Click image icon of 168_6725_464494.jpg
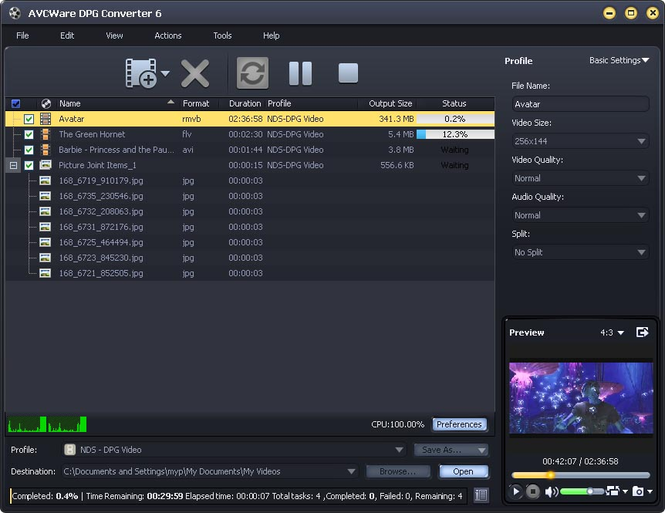The width and height of the screenshot is (665, 513). [45, 242]
